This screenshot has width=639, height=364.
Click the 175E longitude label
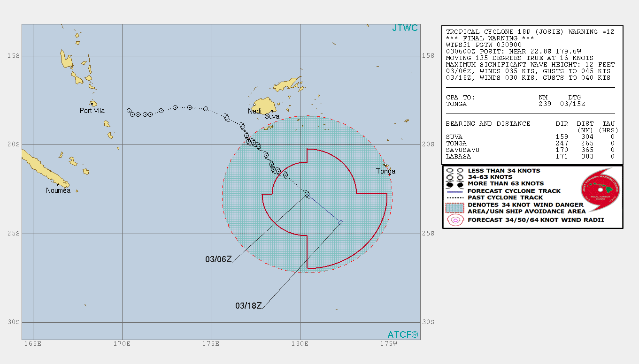210,344
